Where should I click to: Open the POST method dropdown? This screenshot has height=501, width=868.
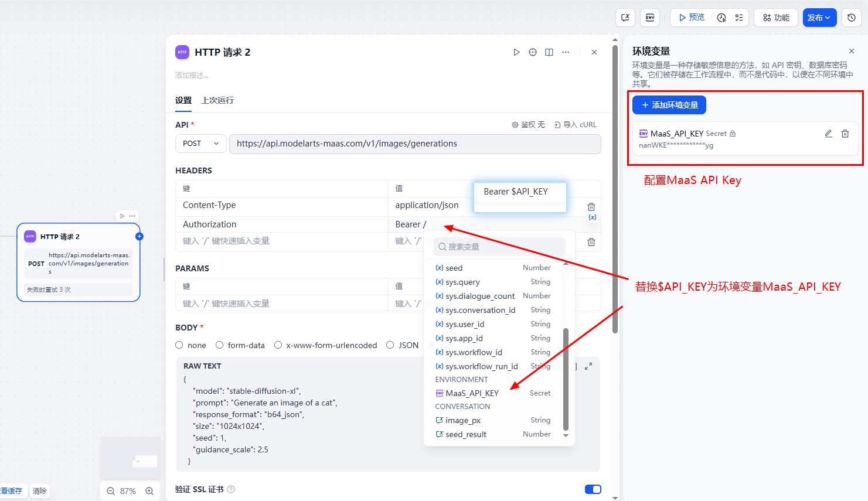(201, 144)
